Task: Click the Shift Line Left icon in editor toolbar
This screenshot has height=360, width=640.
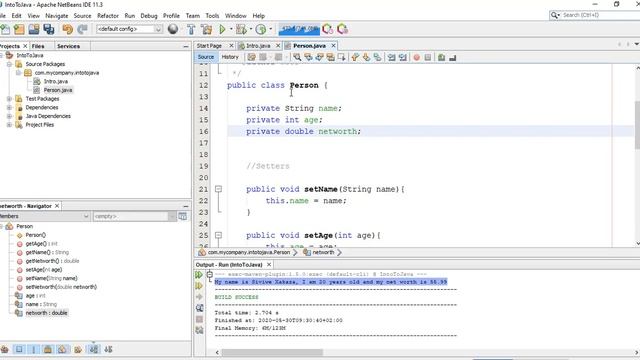Action: [x=391, y=58]
